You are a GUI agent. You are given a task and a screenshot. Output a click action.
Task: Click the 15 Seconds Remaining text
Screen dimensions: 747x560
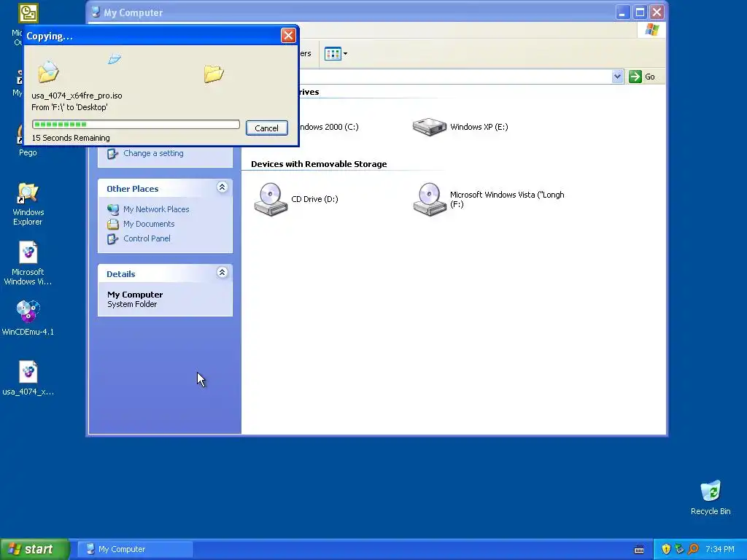click(x=71, y=138)
